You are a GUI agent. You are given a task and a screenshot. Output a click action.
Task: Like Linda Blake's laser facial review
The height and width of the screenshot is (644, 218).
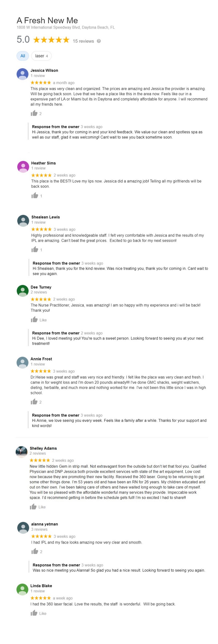tap(34, 613)
